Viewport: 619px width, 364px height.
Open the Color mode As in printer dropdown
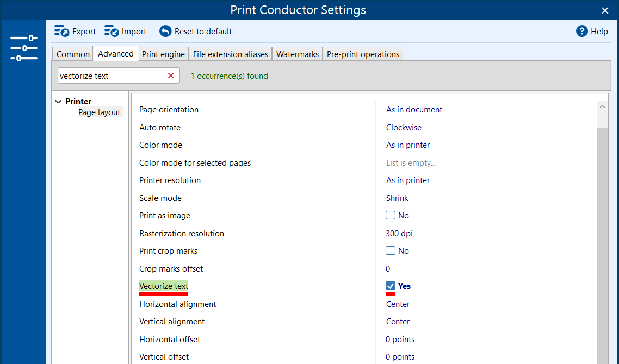coord(408,145)
